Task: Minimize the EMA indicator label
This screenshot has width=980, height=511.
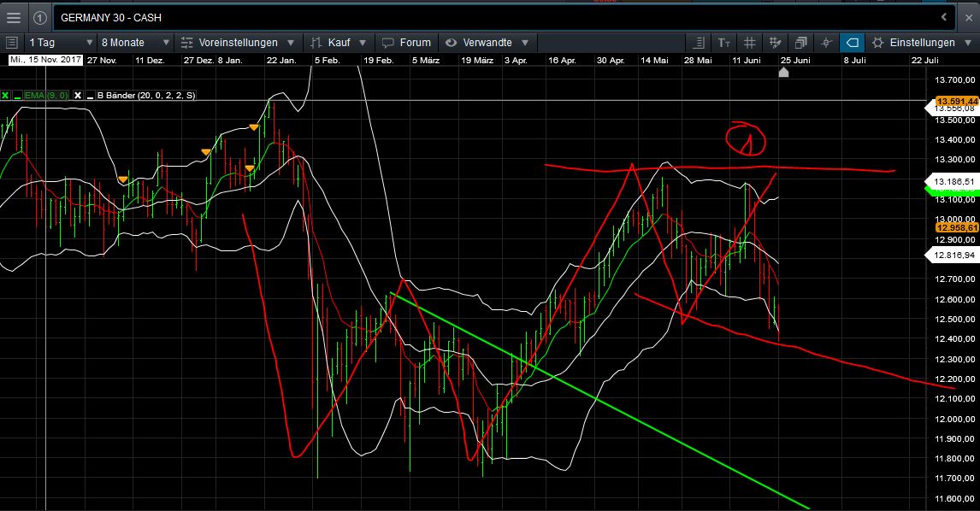Action: pyautogui.click(x=17, y=95)
